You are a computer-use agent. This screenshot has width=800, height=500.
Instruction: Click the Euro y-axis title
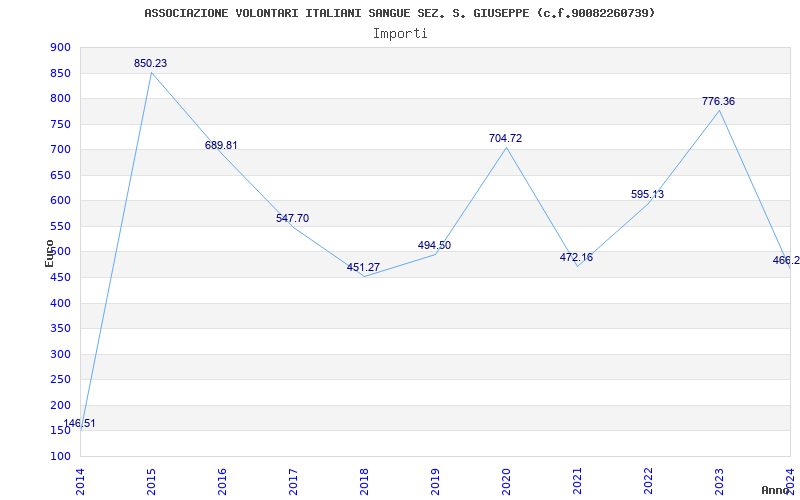pyautogui.click(x=49, y=253)
